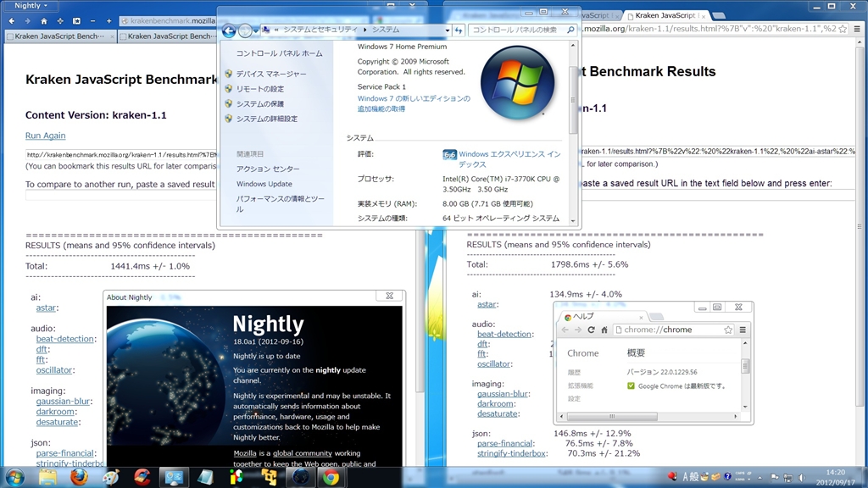Switch to the second Kraken JavaScript Benchmark tab
This screenshot has height=488, width=868.
(170, 36)
